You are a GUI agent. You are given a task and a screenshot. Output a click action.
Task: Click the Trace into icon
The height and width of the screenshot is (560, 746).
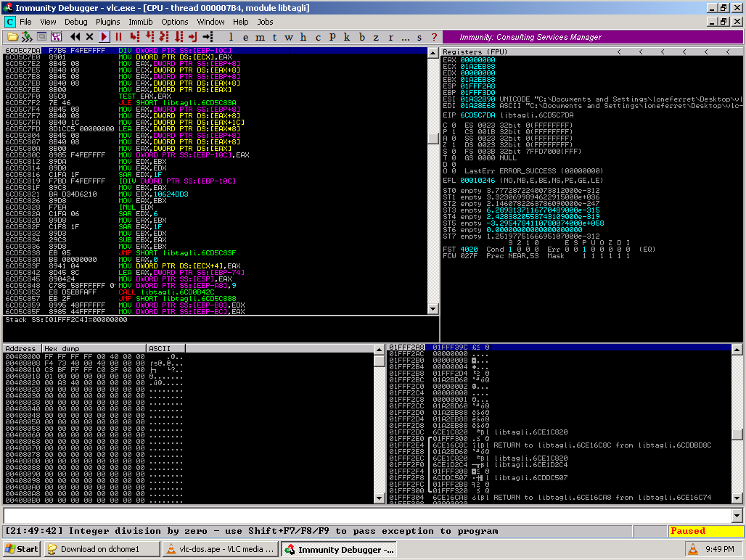[x=164, y=37]
